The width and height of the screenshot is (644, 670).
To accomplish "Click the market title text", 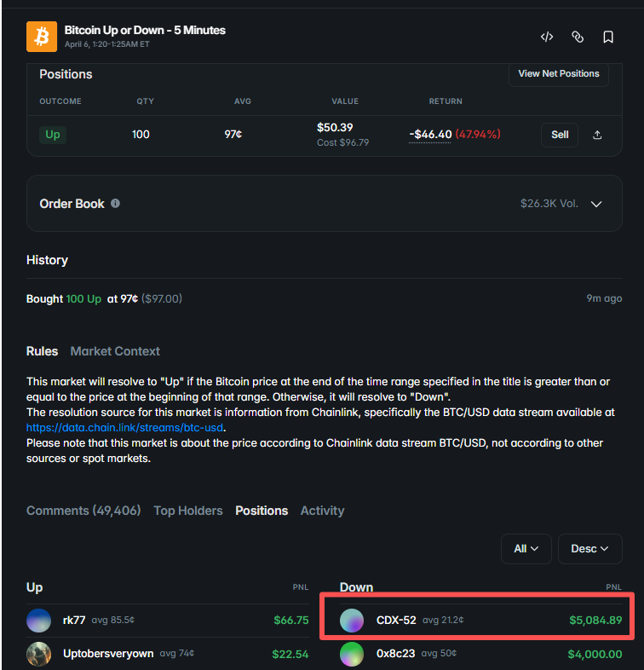I will (145, 31).
